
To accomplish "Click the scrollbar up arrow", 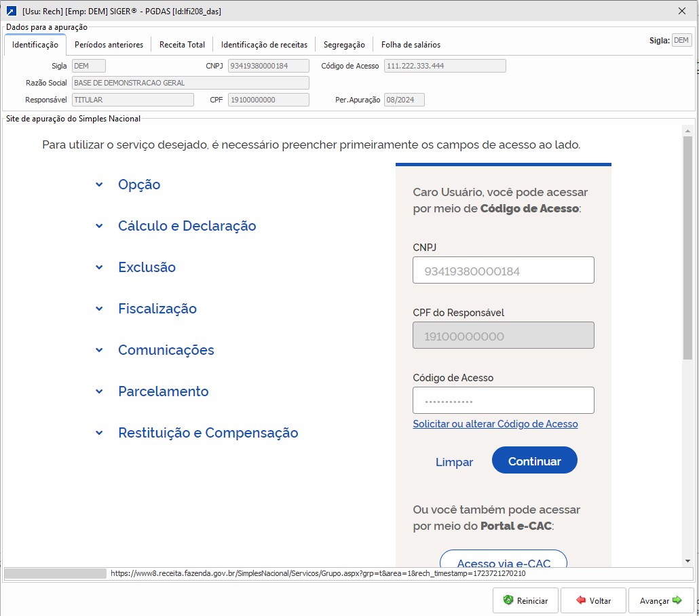I will (687, 131).
